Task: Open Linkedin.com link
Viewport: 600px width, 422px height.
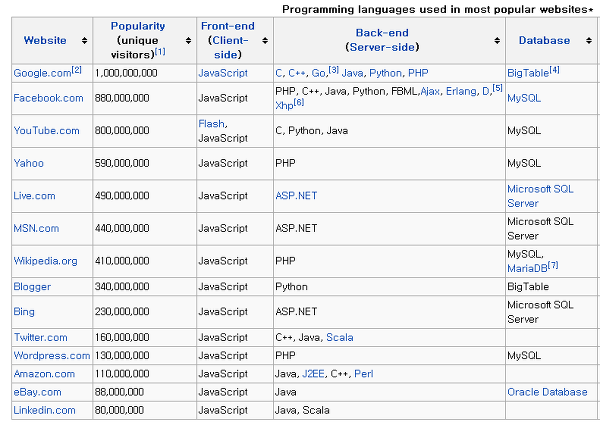Action: click(x=44, y=411)
